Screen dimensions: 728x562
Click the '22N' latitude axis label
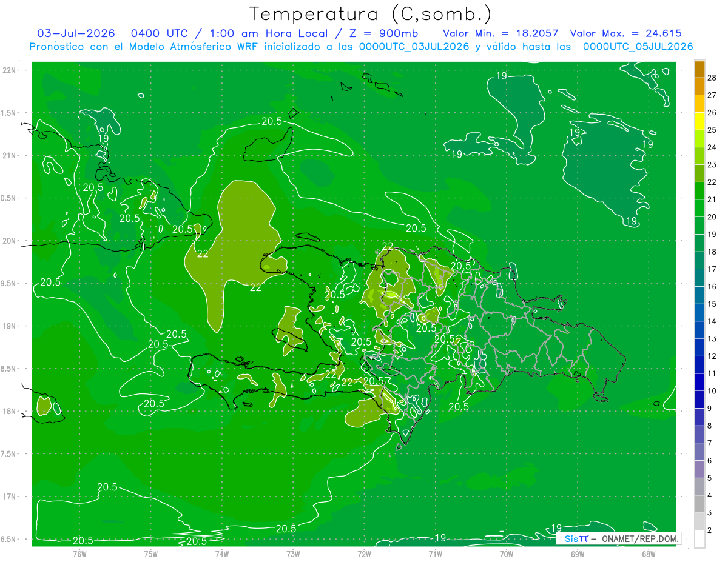10,70
